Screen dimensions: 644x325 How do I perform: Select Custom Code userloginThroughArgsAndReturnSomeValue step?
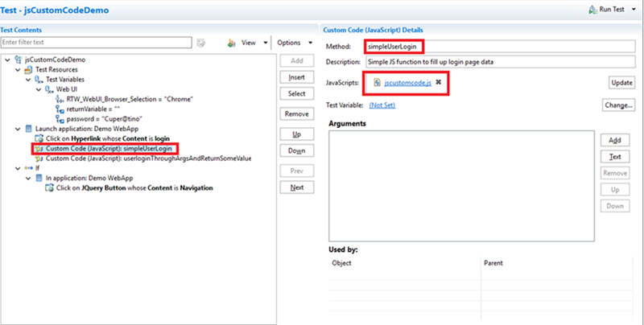148,158
